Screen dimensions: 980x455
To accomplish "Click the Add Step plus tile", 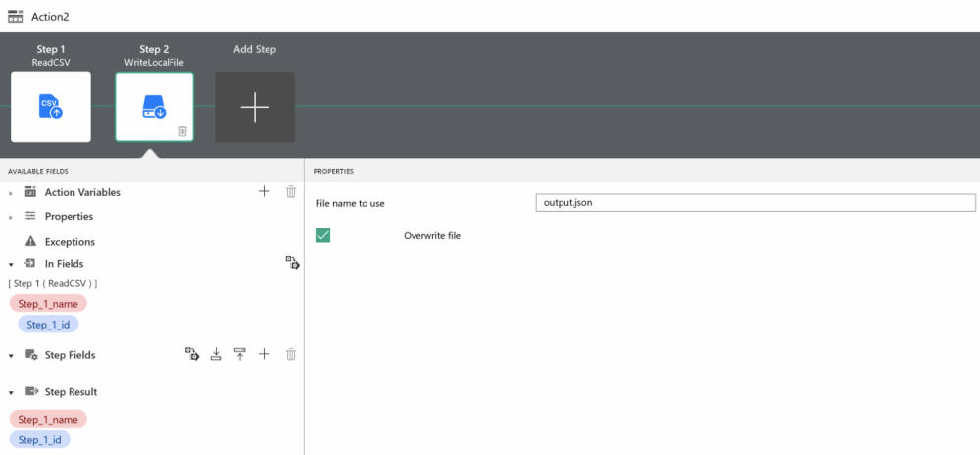I will 255,107.
